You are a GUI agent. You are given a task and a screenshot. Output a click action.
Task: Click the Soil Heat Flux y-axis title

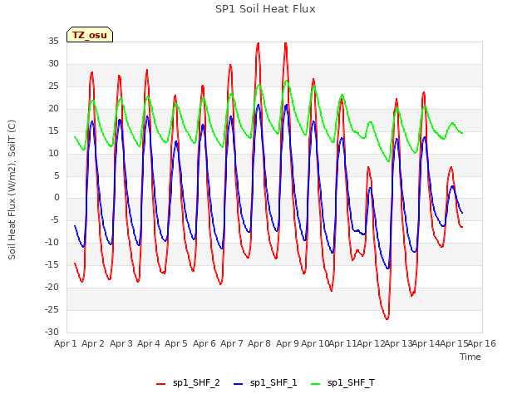pos(12,190)
